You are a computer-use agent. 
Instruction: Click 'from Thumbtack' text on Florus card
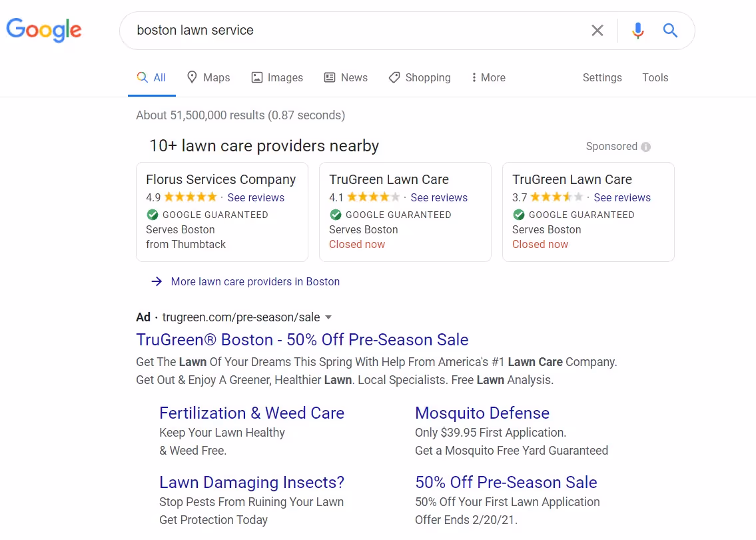click(186, 244)
